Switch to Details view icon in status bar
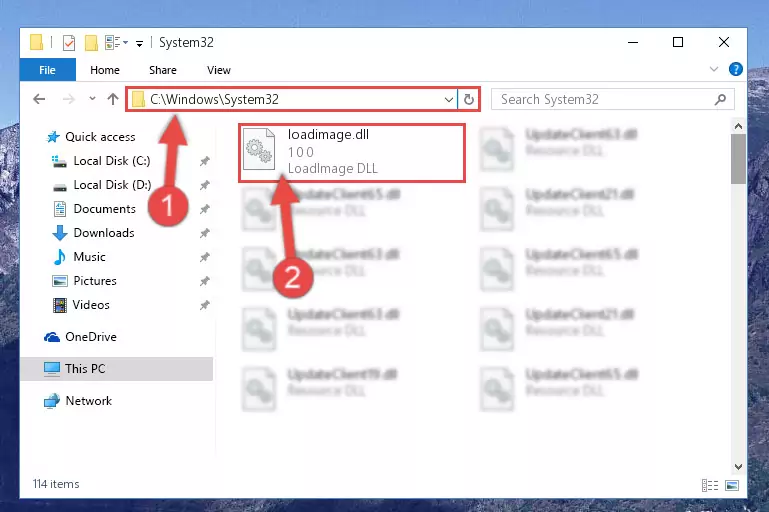This screenshot has width=769, height=512. click(x=710, y=486)
